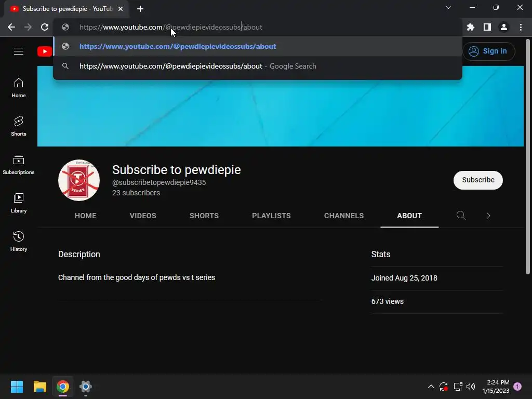Select the Subscribe to pewdiepie browser tab
The width and height of the screenshot is (532, 399).
point(66,9)
